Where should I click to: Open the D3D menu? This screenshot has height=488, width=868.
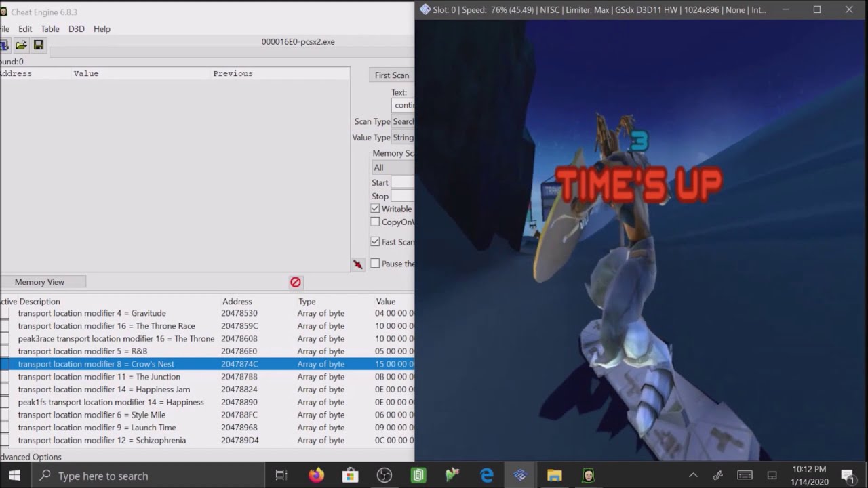(x=77, y=29)
